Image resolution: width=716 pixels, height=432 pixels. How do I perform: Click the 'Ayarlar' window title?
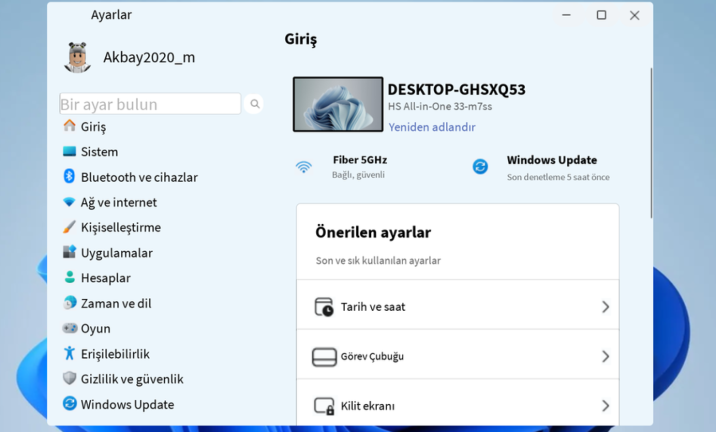tap(111, 15)
